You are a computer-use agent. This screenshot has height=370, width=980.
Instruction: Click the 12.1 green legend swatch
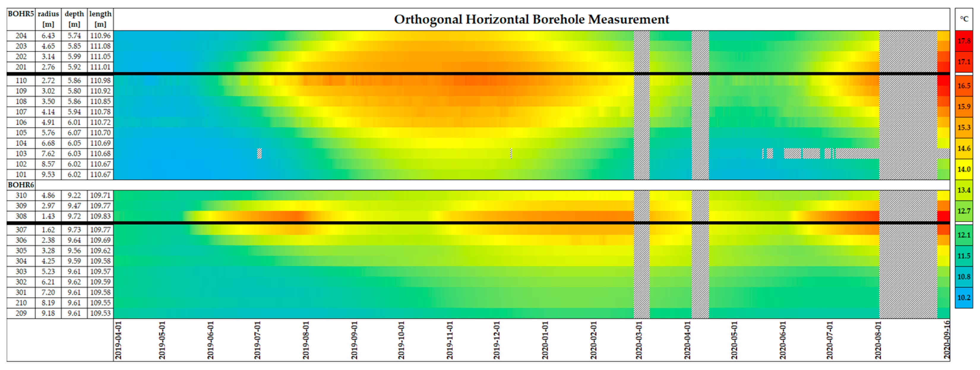[x=964, y=235]
